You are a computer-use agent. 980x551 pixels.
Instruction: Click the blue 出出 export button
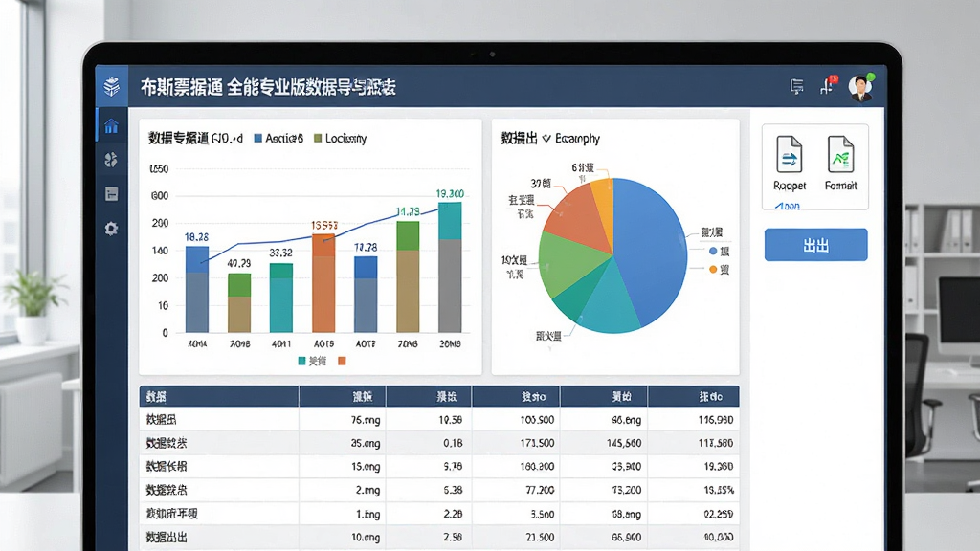pos(815,245)
